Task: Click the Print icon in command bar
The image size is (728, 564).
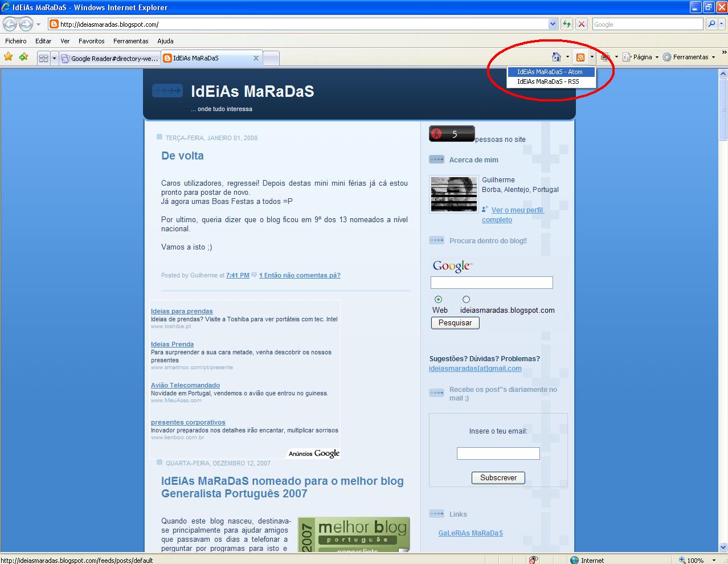Action: coord(606,57)
